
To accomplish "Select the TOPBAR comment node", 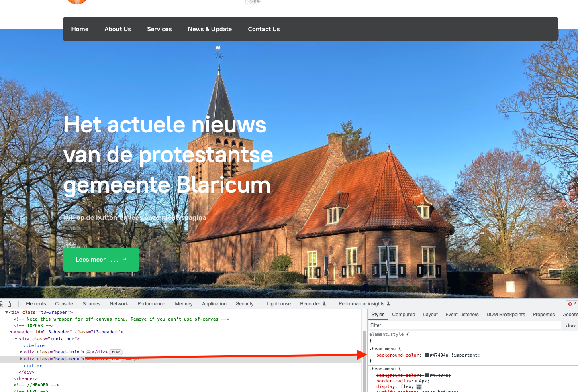I will pyautogui.click(x=33, y=325).
